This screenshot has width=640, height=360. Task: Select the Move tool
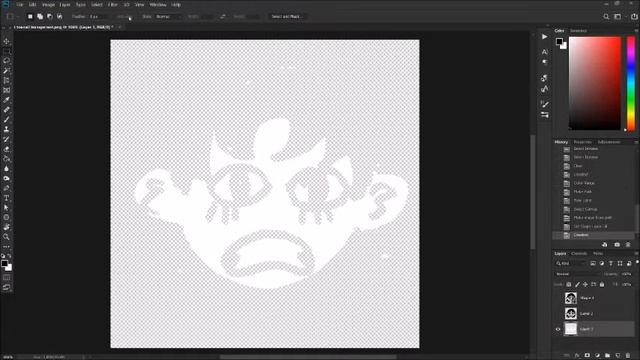tap(7, 41)
